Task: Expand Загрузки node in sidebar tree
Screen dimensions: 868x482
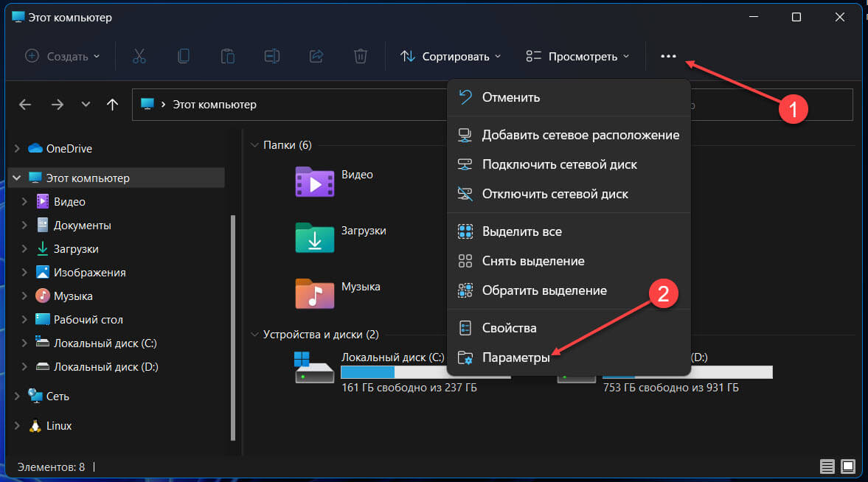Action: [24, 248]
